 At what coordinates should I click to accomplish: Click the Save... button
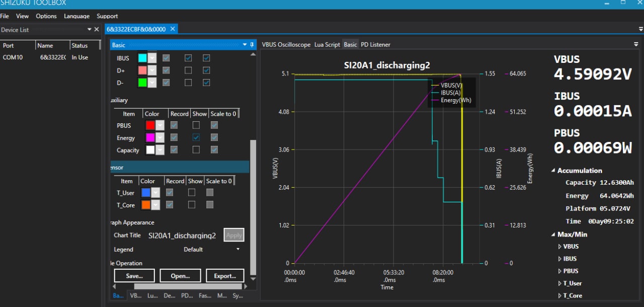pyautogui.click(x=134, y=276)
